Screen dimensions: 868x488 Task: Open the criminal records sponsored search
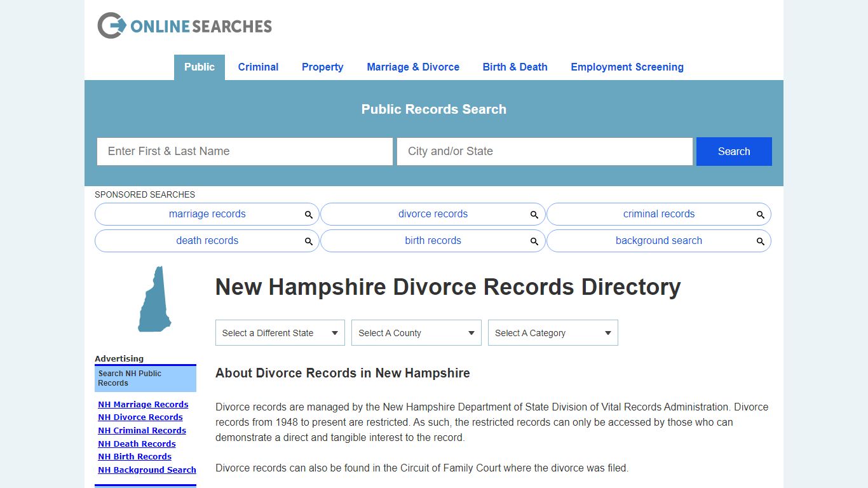659,214
